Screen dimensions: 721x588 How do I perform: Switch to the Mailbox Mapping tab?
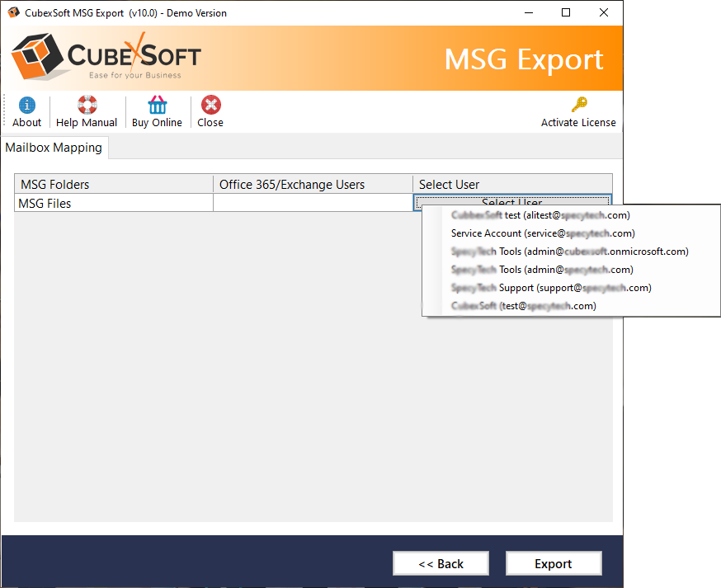(x=54, y=148)
